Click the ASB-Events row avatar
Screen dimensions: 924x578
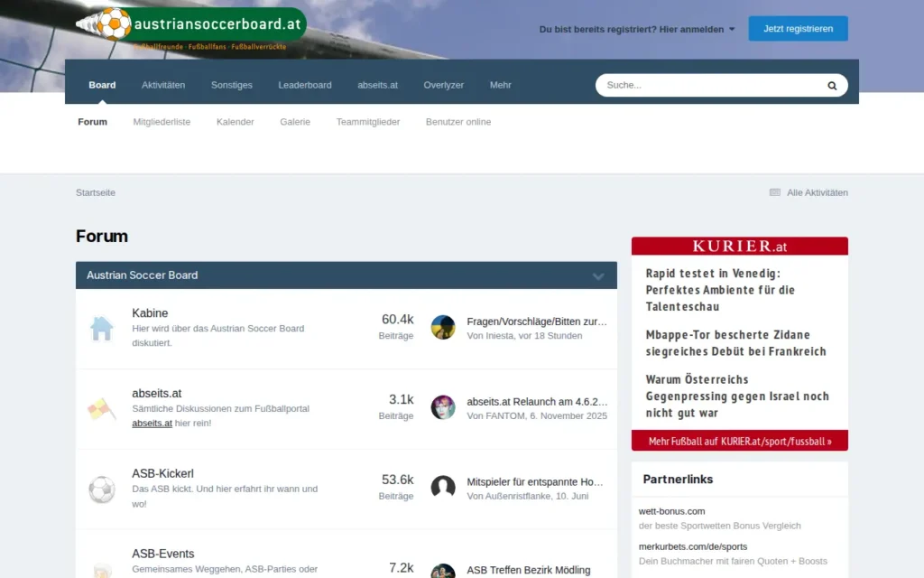(x=442, y=571)
